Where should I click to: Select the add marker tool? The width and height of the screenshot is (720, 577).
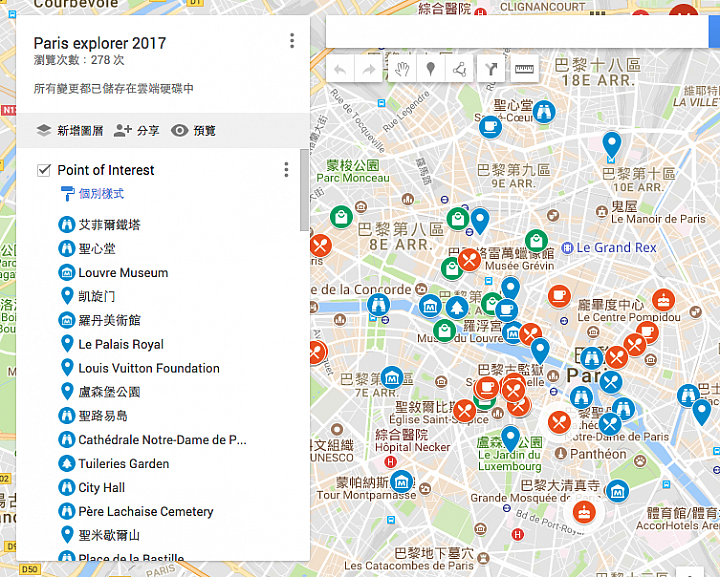431,69
